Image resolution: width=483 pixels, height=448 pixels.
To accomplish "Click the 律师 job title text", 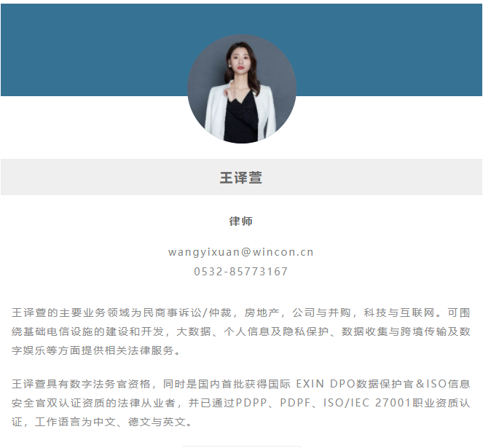I will [x=241, y=221].
